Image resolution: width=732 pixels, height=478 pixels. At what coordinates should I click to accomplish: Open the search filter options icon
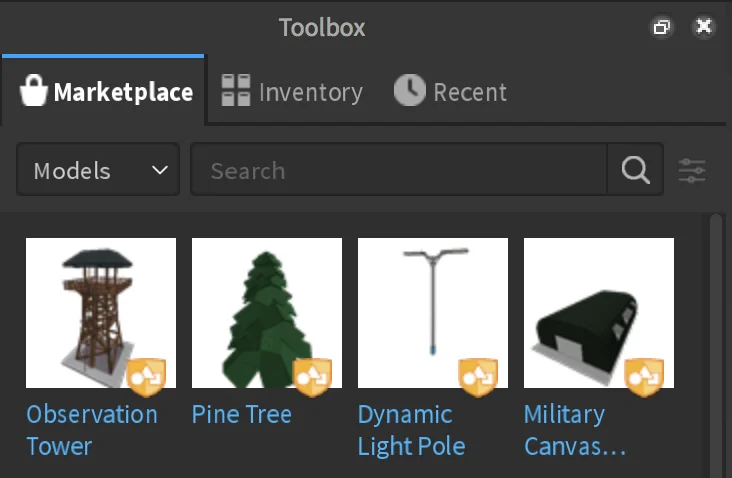(x=692, y=170)
